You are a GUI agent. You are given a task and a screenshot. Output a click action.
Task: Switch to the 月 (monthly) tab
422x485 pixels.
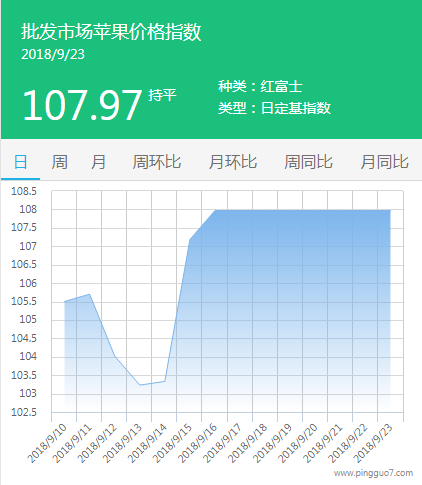point(98,162)
